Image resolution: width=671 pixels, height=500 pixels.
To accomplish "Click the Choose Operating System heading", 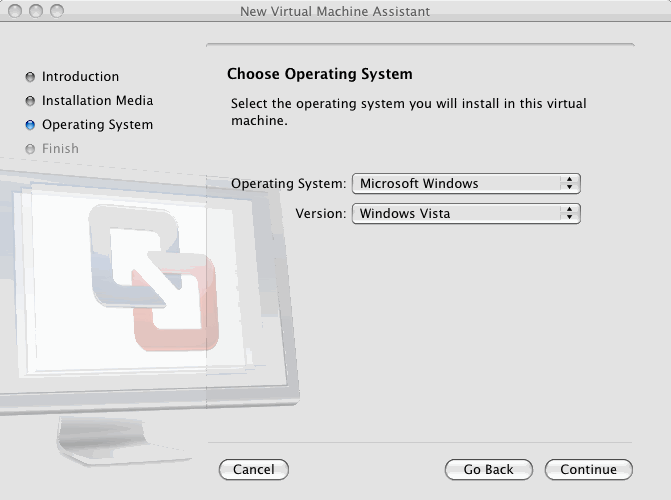I will (x=320, y=74).
